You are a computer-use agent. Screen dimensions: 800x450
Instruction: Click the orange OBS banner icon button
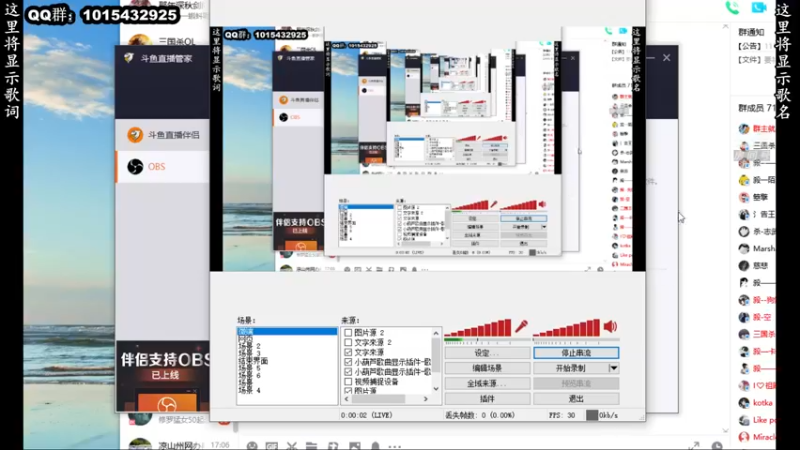167,403
